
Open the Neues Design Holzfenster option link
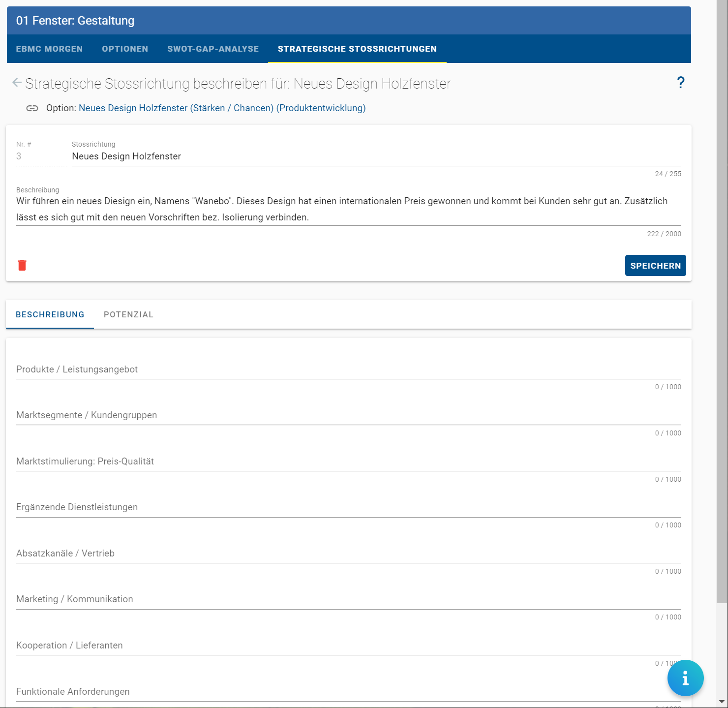[222, 108]
